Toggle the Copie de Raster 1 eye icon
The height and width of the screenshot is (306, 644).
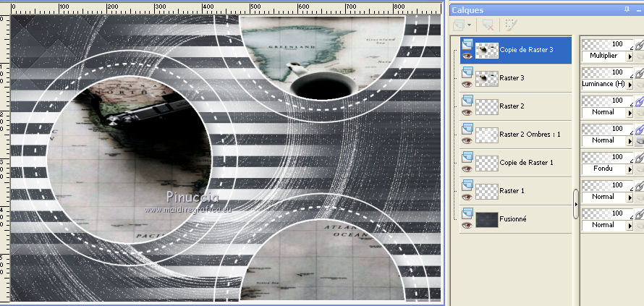coord(467,169)
